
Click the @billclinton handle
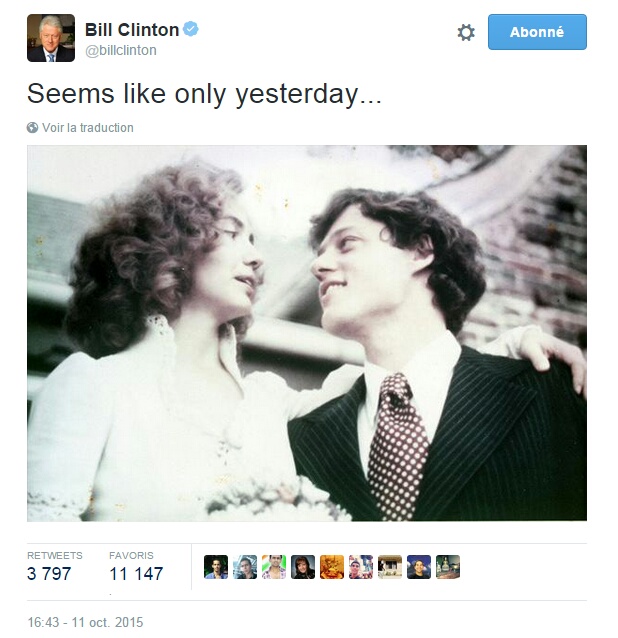coord(121,50)
